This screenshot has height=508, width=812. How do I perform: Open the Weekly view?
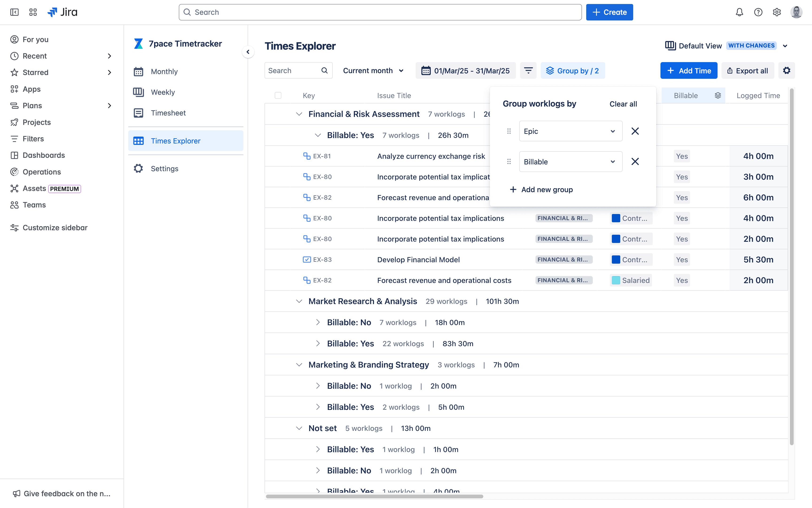click(186, 92)
